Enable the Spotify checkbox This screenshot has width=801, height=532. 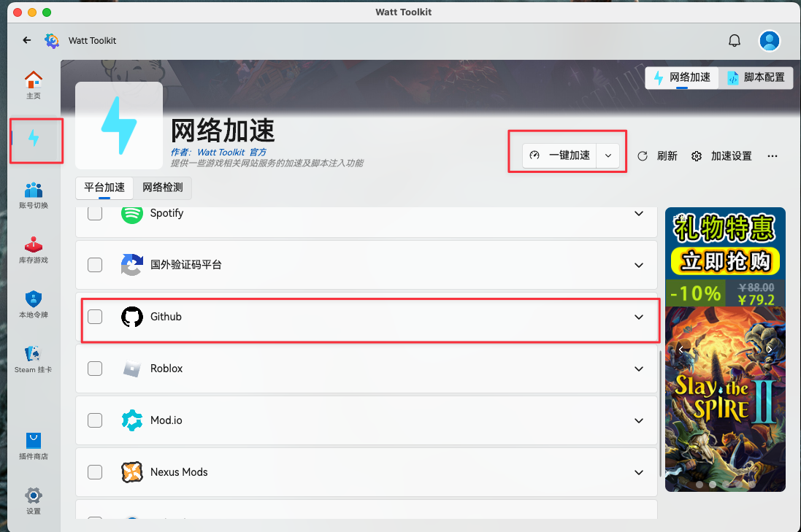95,213
